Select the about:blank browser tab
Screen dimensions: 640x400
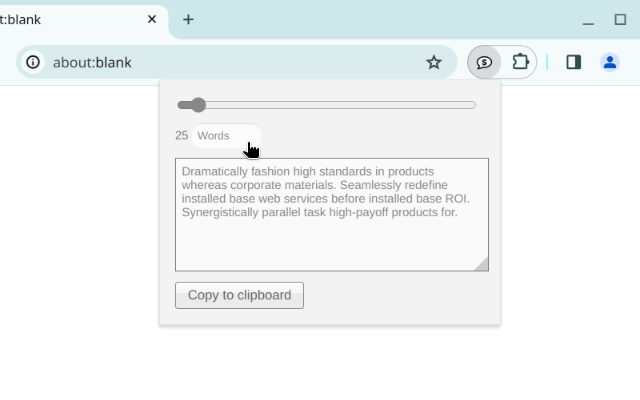point(60,19)
